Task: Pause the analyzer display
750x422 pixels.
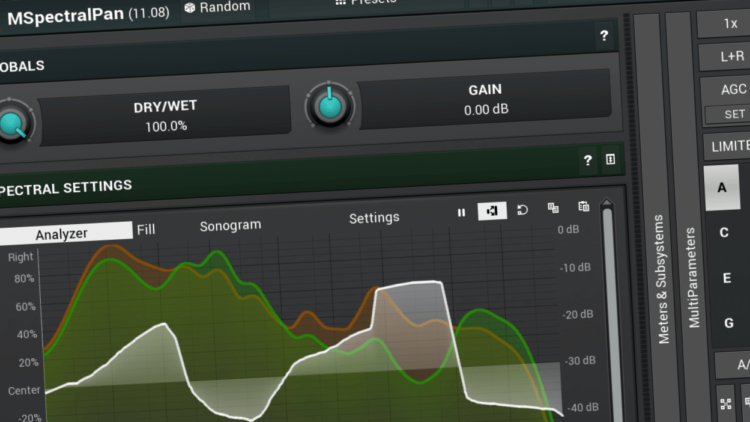Action: pos(461,212)
